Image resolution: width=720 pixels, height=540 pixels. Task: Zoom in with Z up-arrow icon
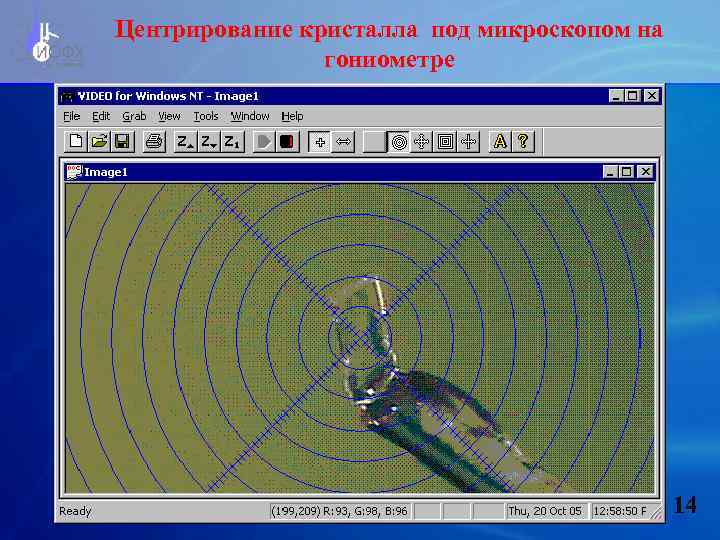(x=185, y=141)
